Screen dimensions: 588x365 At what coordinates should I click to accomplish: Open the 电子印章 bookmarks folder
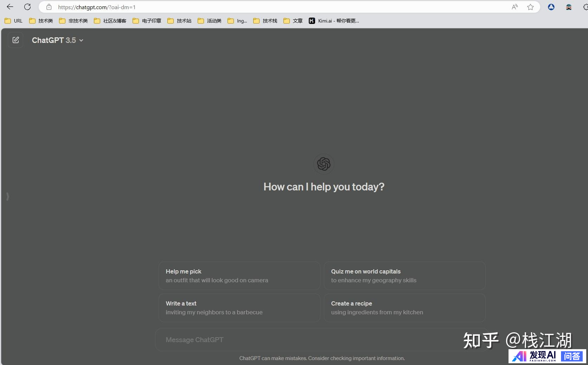point(147,21)
